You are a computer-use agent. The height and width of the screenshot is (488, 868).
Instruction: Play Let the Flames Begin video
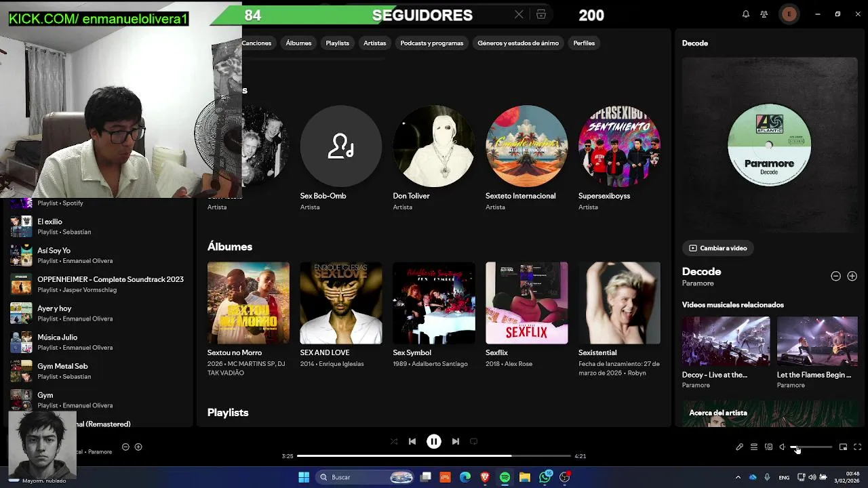(817, 342)
